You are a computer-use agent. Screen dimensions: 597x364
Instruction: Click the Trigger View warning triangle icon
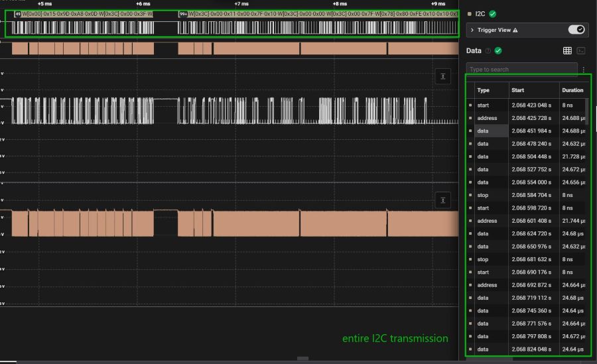[515, 30]
